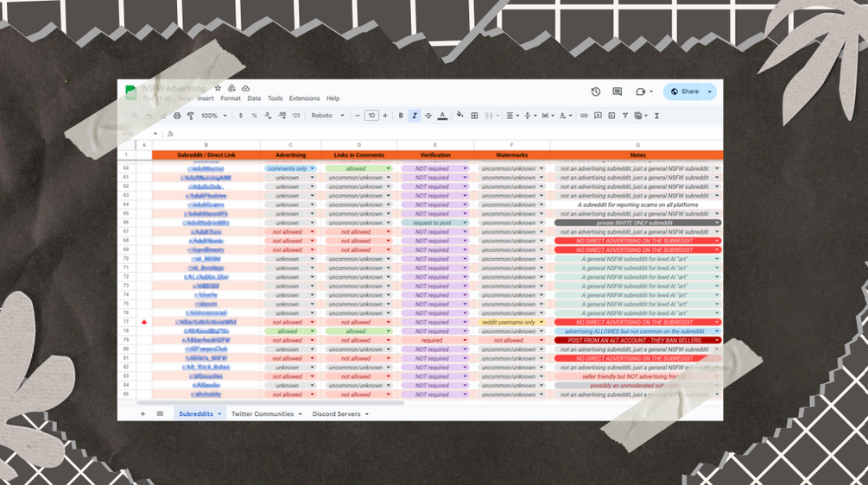Image resolution: width=868 pixels, height=485 pixels.
Task: Open the borders tool
Action: click(474, 116)
